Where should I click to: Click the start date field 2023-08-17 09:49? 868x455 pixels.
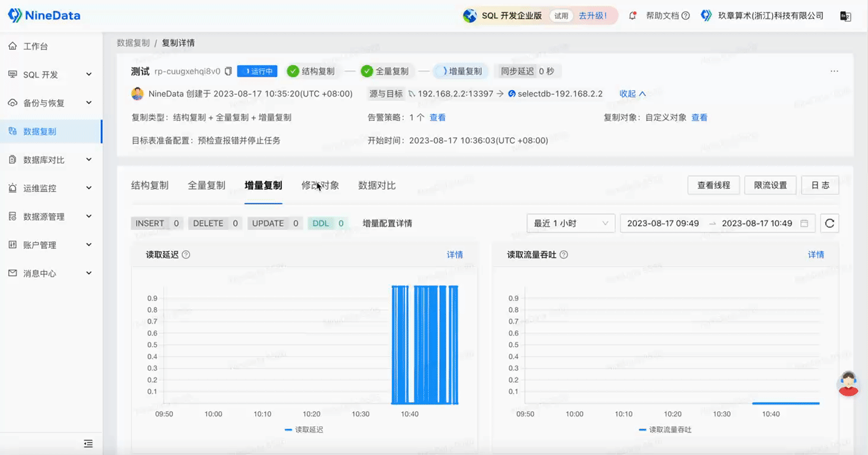click(663, 223)
